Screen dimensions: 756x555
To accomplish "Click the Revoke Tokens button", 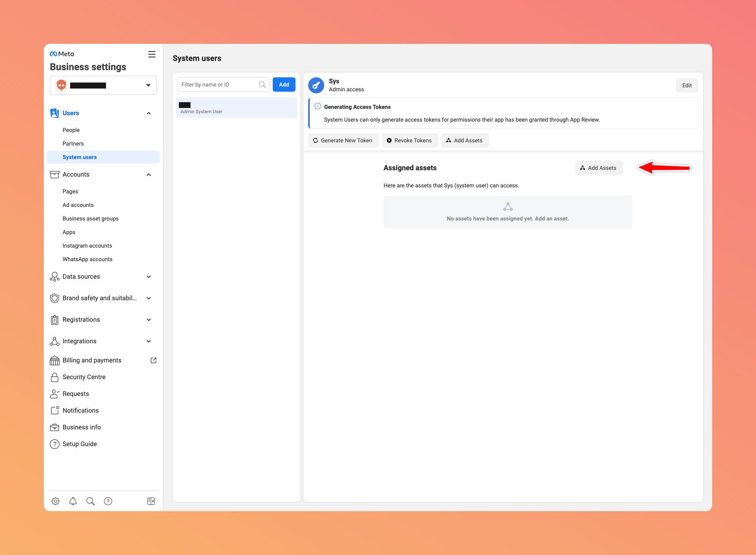I will [x=409, y=140].
